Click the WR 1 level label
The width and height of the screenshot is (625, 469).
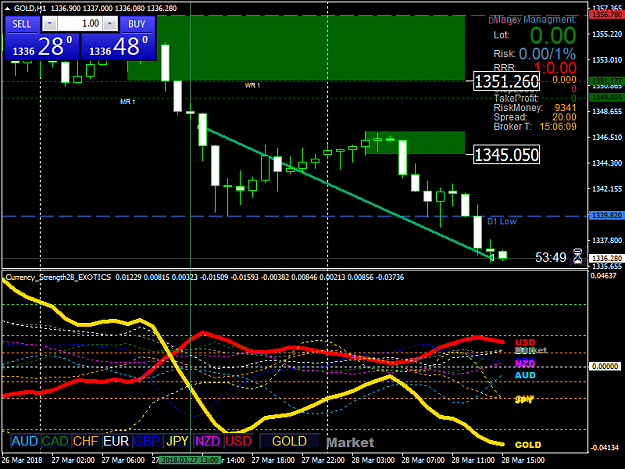click(x=252, y=85)
